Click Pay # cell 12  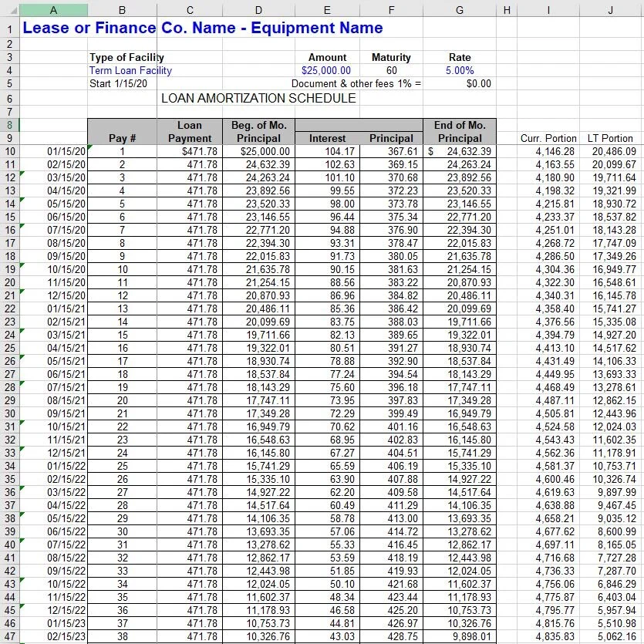coord(122,295)
